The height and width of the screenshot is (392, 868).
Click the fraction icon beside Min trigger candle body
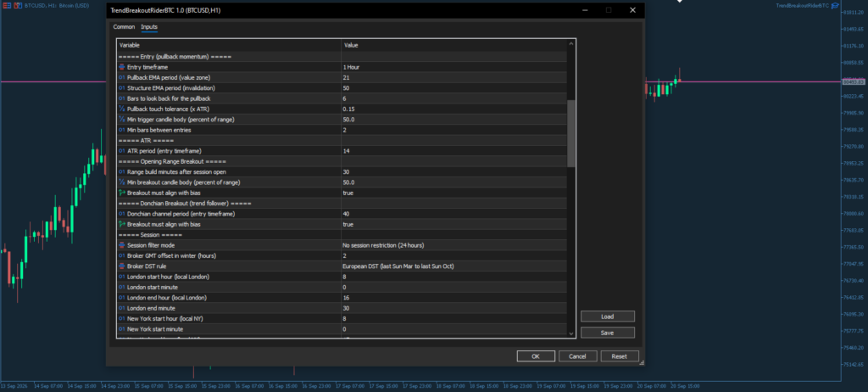[122, 120]
